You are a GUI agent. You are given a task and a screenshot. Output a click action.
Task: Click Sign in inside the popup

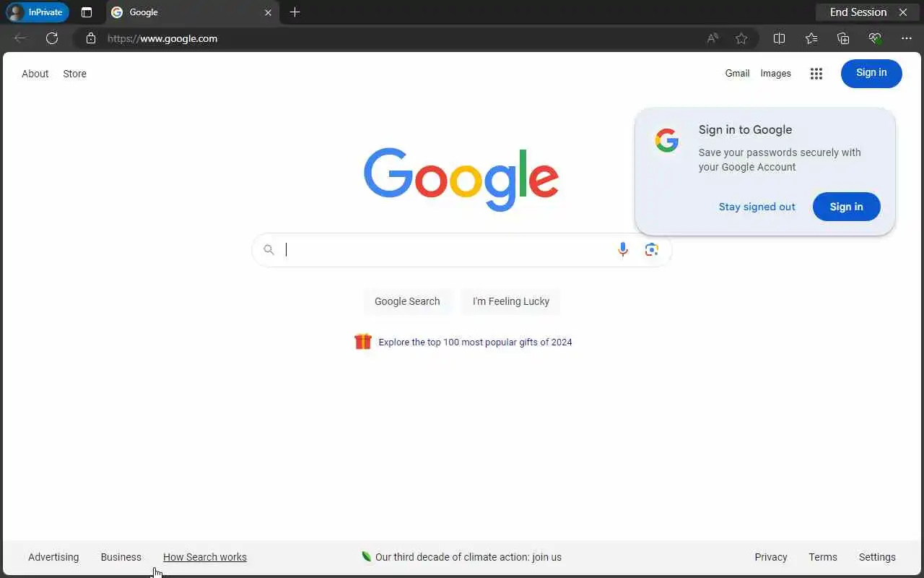click(846, 207)
